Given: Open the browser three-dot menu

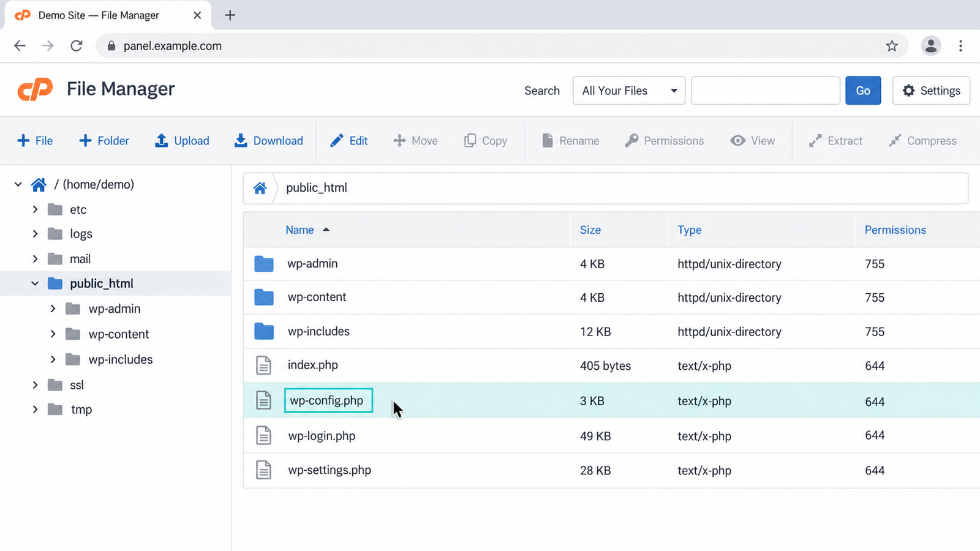Looking at the screenshot, I should coord(960,46).
